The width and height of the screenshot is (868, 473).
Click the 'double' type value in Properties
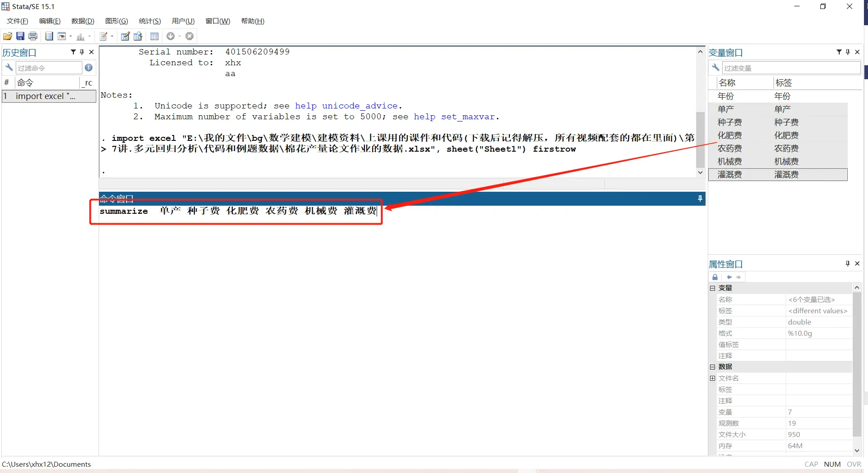pos(800,322)
